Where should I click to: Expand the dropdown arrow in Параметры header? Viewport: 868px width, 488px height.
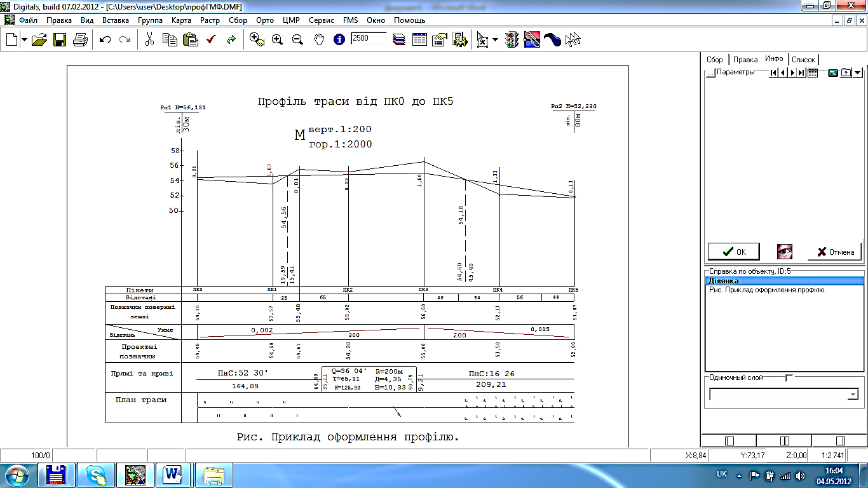(x=858, y=73)
